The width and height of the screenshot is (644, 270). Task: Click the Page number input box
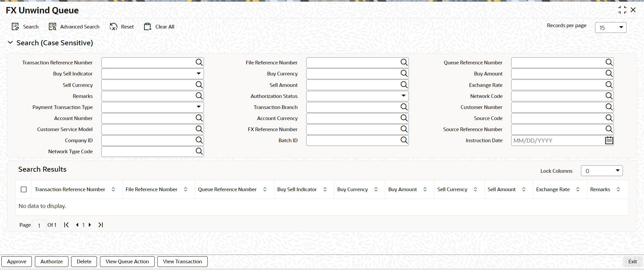coord(39,225)
